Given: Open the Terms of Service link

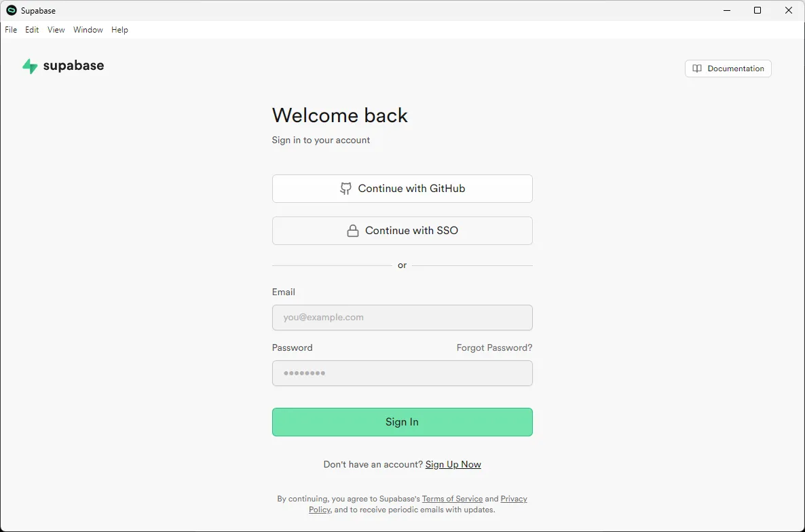Looking at the screenshot, I should (x=452, y=499).
